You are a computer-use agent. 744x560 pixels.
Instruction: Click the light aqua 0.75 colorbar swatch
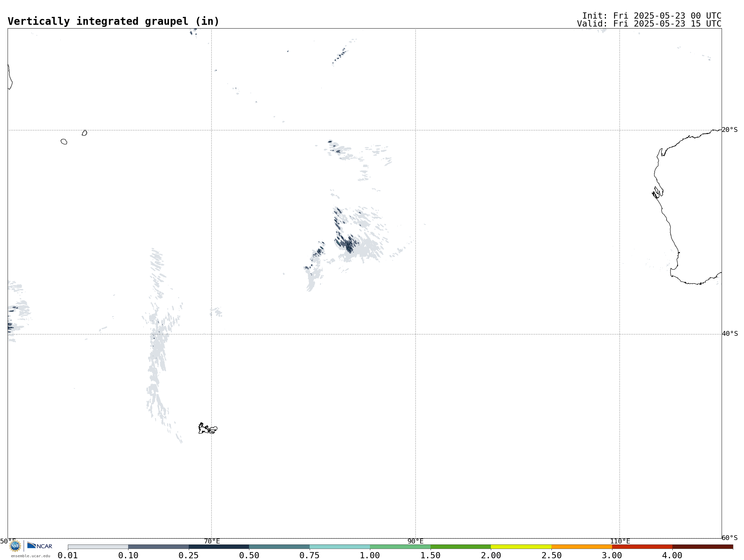click(340, 547)
